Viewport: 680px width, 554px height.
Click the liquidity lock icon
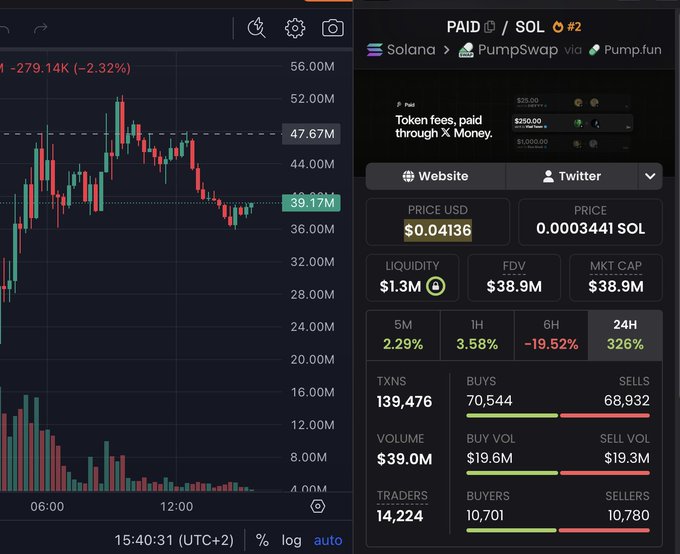click(x=435, y=286)
